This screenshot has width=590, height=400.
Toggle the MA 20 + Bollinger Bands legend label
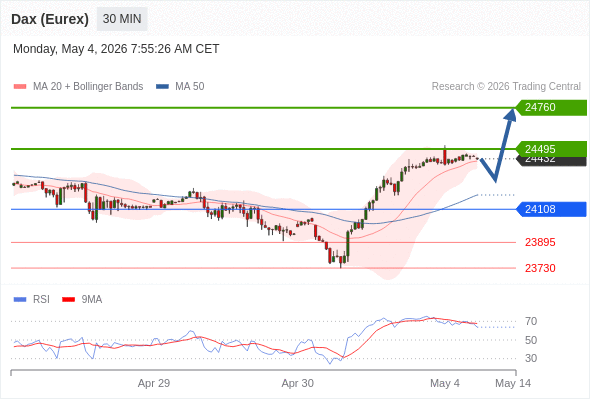pos(88,87)
